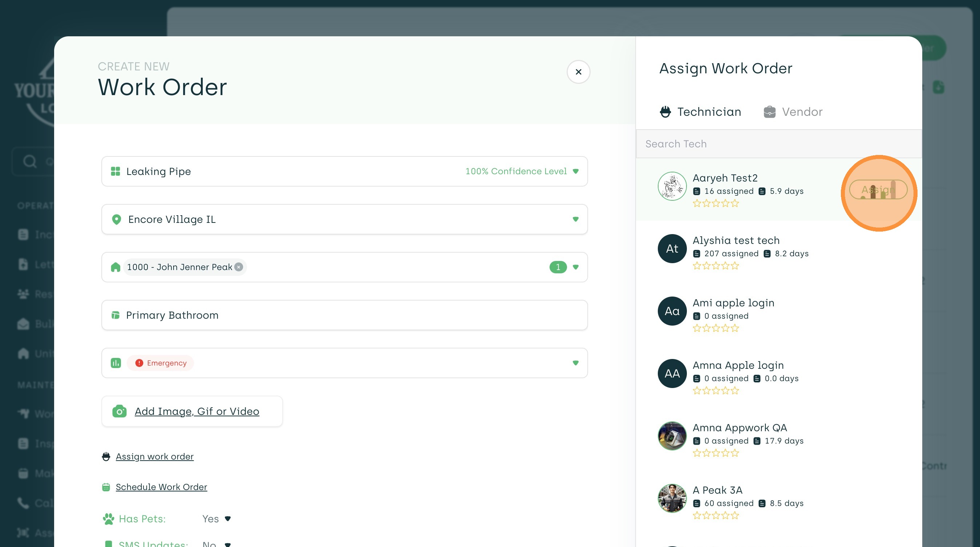This screenshot has height=547, width=980.
Task: Click the hard hat icon beside Assign work order
Action: pos(106,457)
